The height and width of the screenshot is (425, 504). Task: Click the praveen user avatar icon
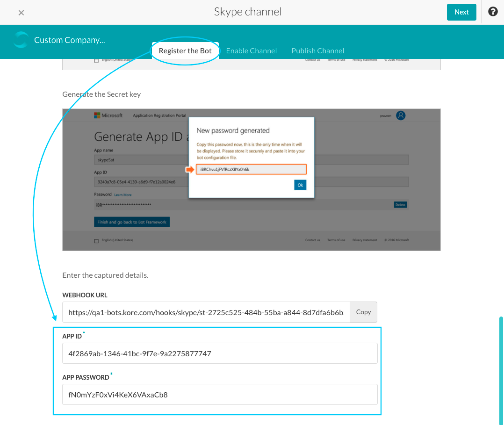point(400,115)
